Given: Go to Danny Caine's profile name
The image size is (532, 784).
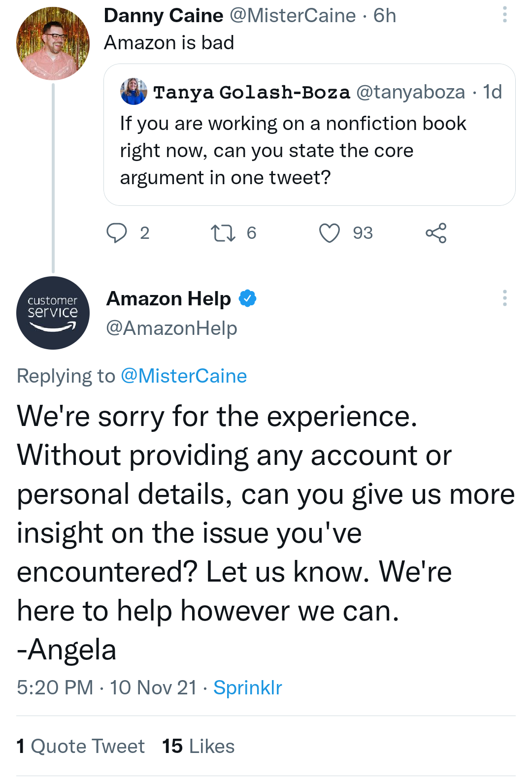Looking at the screenshot, I should coord(164,16).
